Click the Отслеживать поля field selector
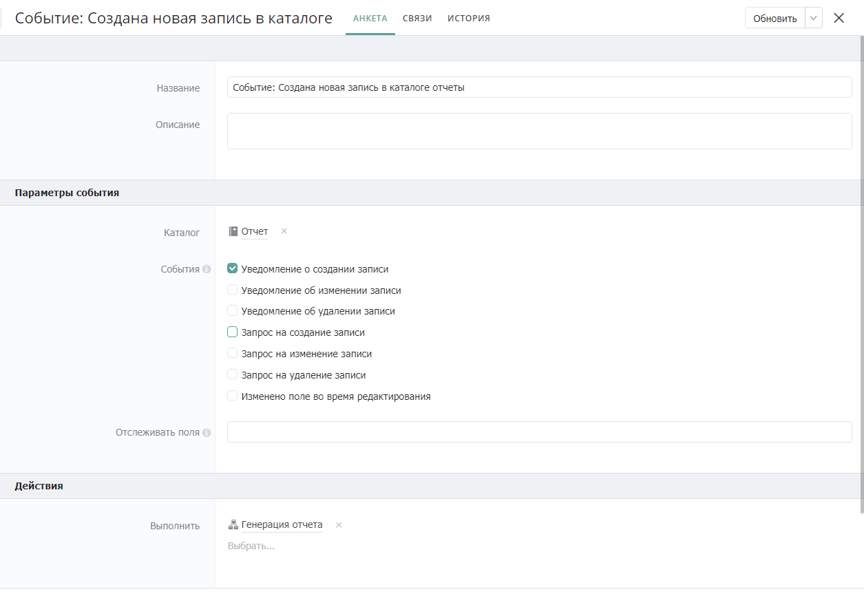 tap(539, 432)
